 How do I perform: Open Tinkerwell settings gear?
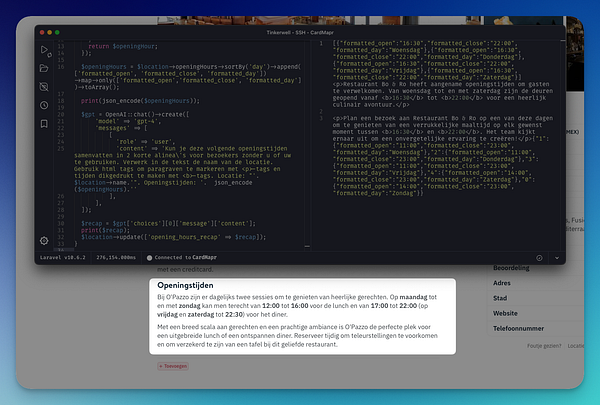(44, 240)
